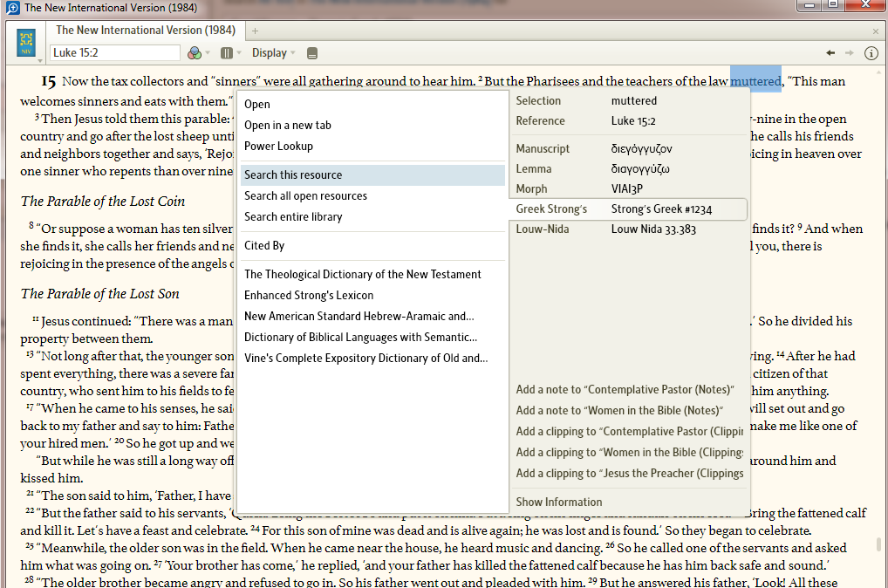
Task: Expand the Display dropdown menu
Action: click(274, 53)
